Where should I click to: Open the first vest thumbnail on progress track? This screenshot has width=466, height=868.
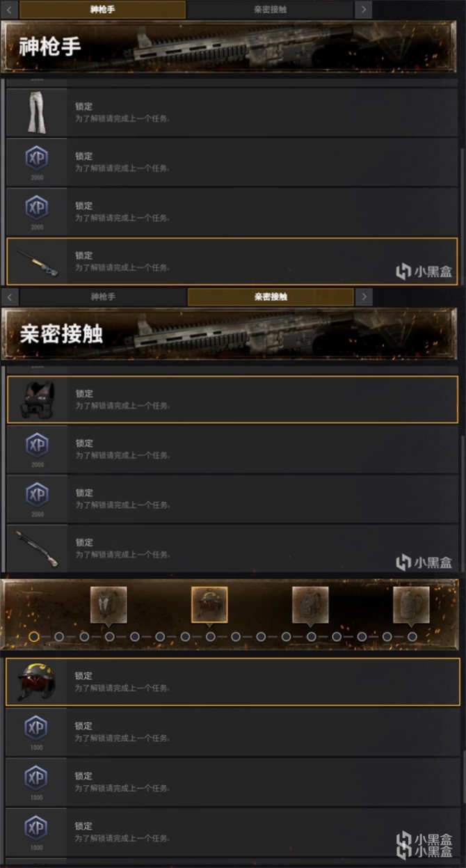[x=109, y=604]
